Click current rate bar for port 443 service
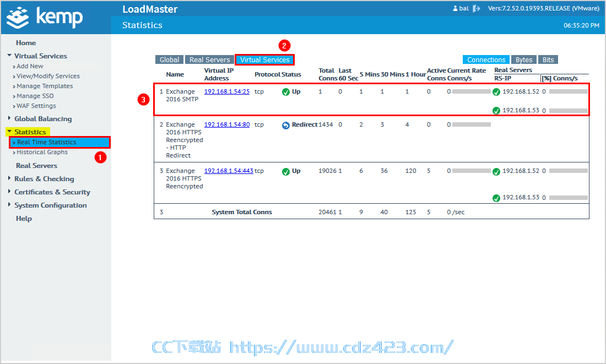The image size is (606, 364). pos(472,171)
